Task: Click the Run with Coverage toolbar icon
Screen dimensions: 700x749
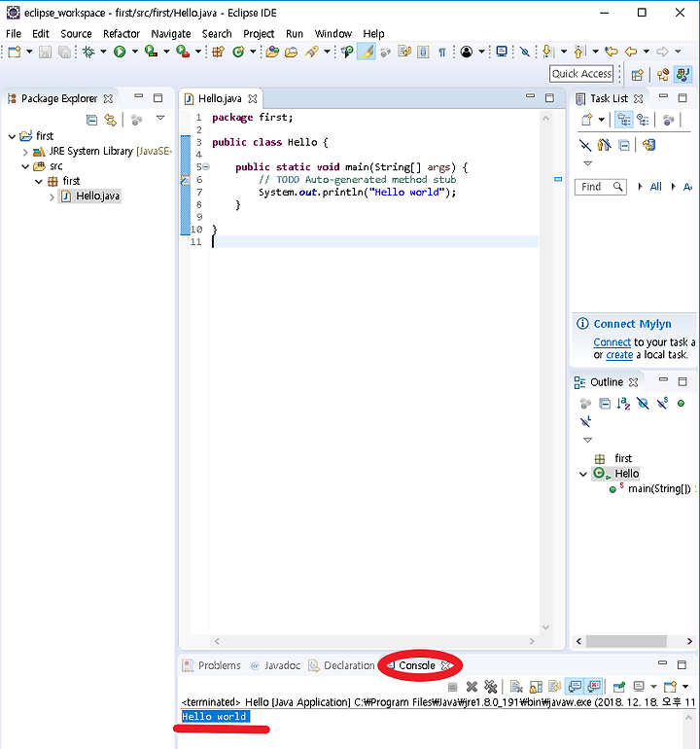Action: tap(152, 52)
